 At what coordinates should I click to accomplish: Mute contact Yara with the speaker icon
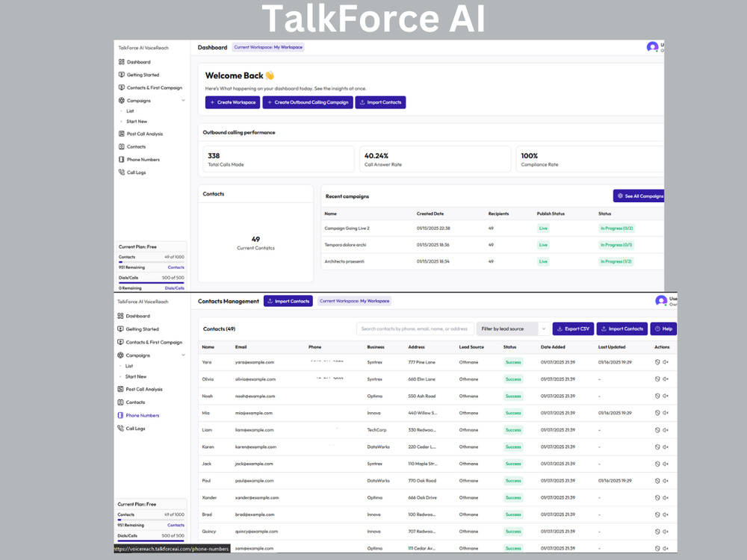coord(666,362)
